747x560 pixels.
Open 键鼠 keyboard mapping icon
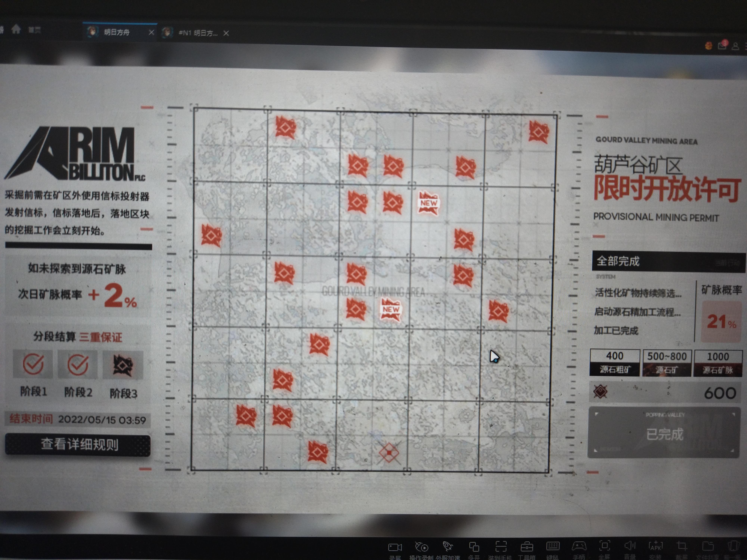click(x=553, y=546)
